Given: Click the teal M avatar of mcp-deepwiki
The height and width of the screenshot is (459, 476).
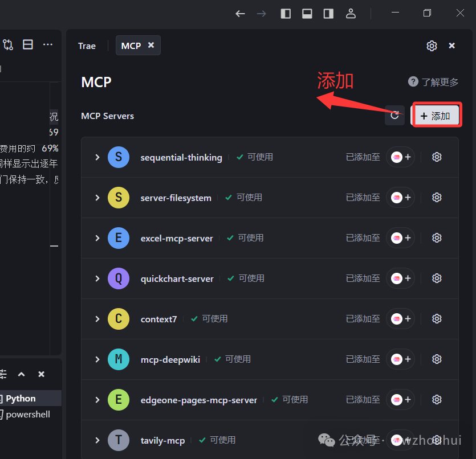Looking at the screenshot, I should 119,359.
